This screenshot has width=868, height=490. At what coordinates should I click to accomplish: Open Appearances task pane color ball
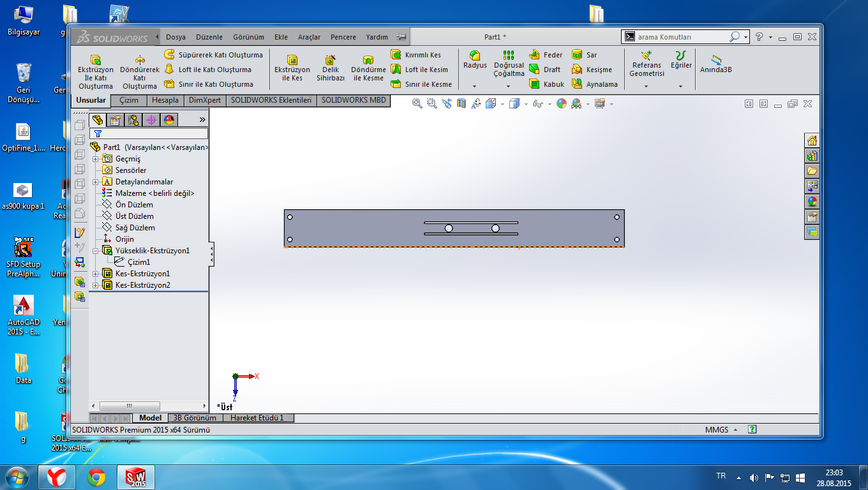pyautogui.click(x=812, y=202)
